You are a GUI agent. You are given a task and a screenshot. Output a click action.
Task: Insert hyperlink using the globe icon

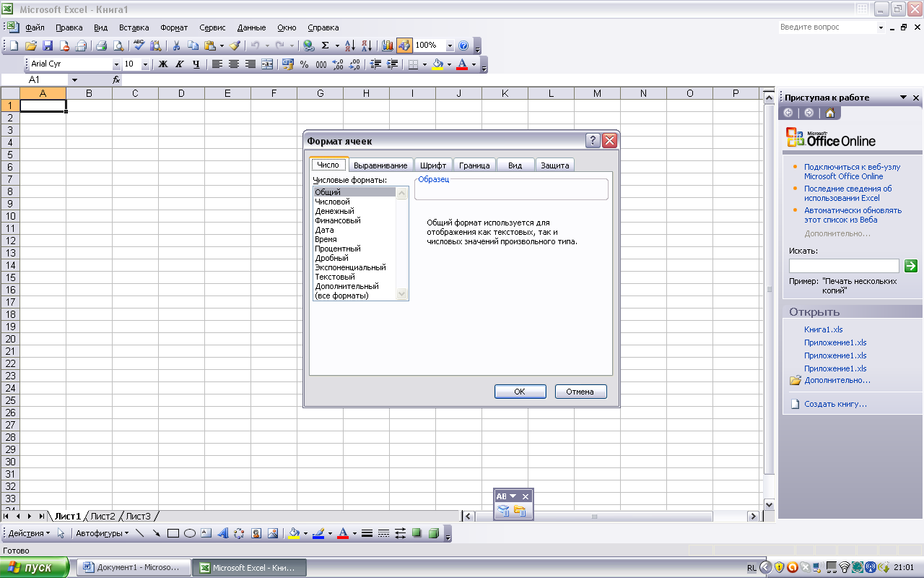(x=309, y=46)
